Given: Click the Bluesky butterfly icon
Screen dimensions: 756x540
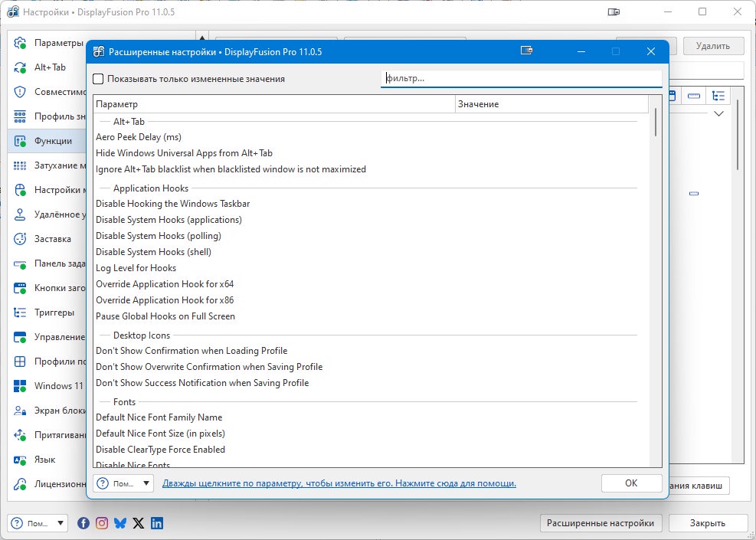Looking at the screenshot, I should point(120,523).
